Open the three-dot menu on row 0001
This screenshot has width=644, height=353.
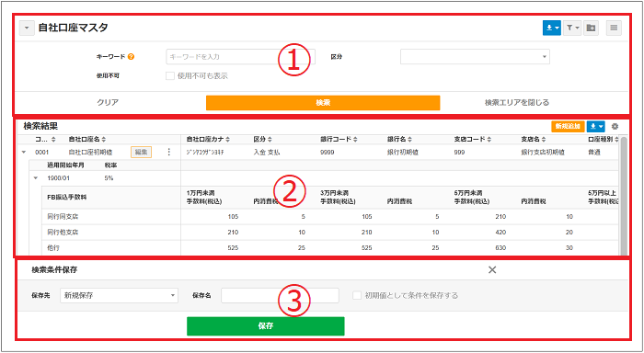click(168, 153)
